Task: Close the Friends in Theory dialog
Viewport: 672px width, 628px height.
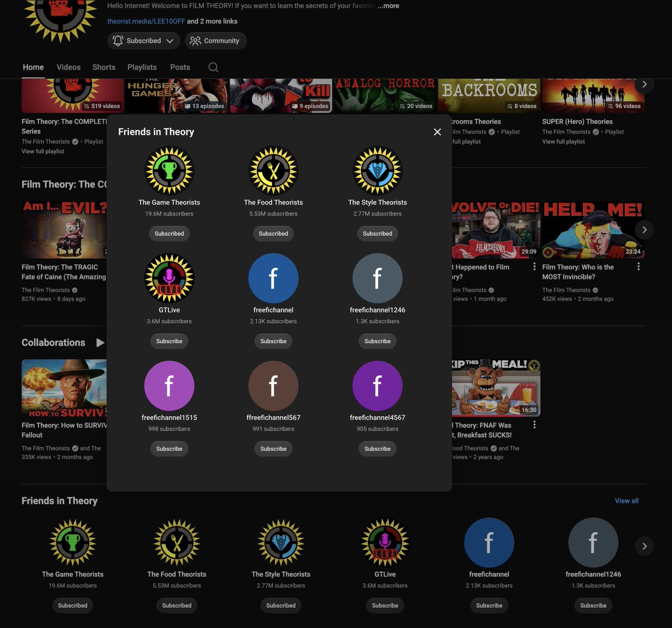Action: (x=437, y=132)
